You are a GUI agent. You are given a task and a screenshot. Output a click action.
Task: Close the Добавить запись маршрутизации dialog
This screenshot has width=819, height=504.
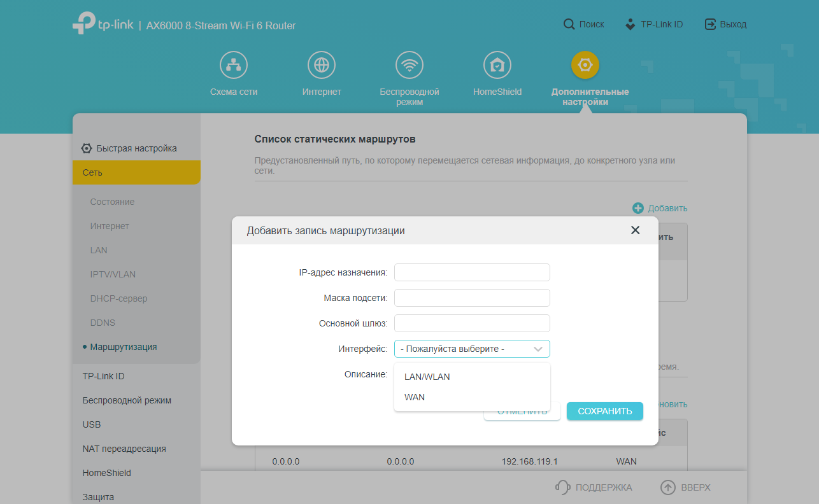pos(635,230)
